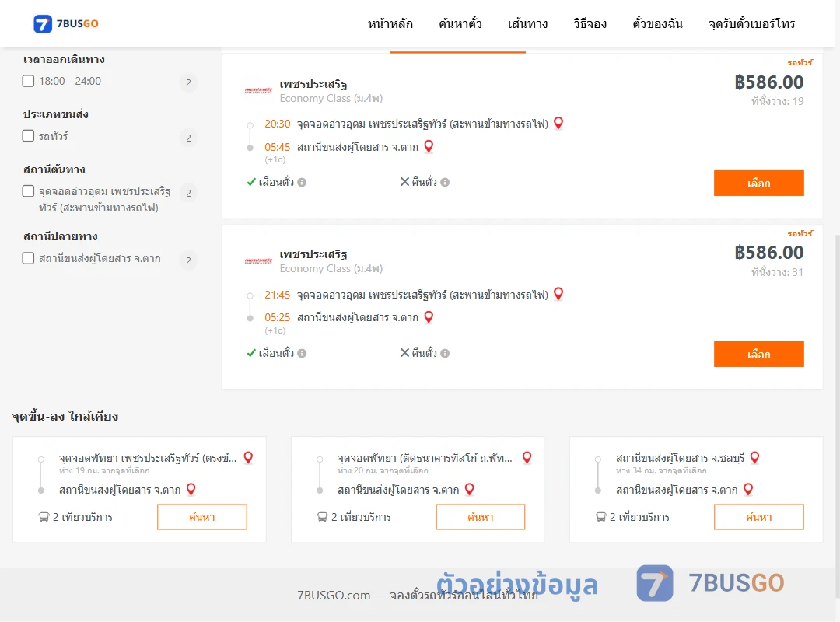The image size is (840, 622).
Task: Search trips from Pattaya stop 19 km away
Action: click(x=202, y=517)
